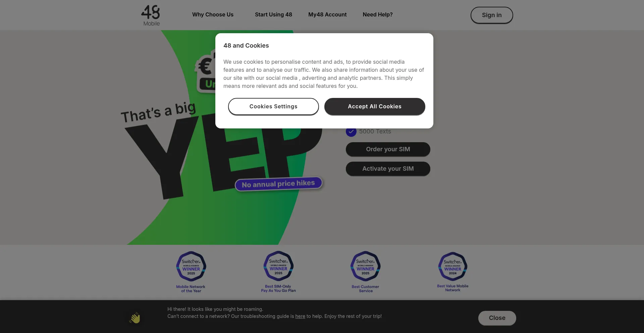Accept All Cookies
The image size is (644, 333).
(x=375, y=107)
